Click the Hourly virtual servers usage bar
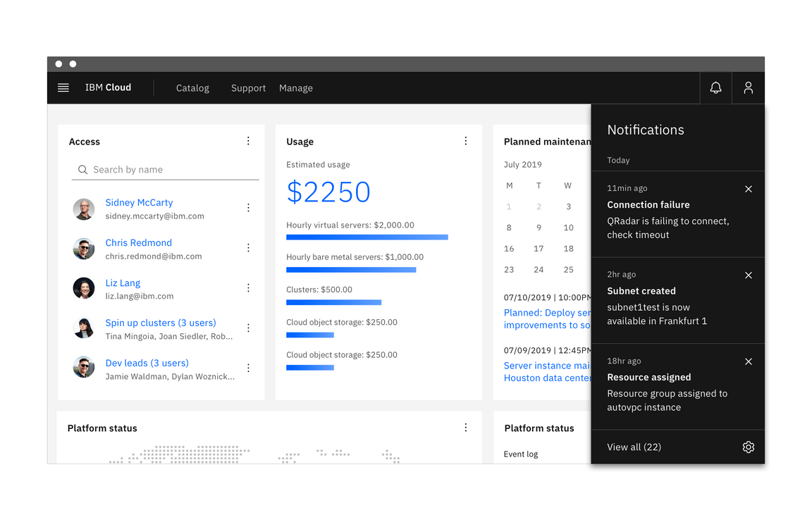 [367, 237]
